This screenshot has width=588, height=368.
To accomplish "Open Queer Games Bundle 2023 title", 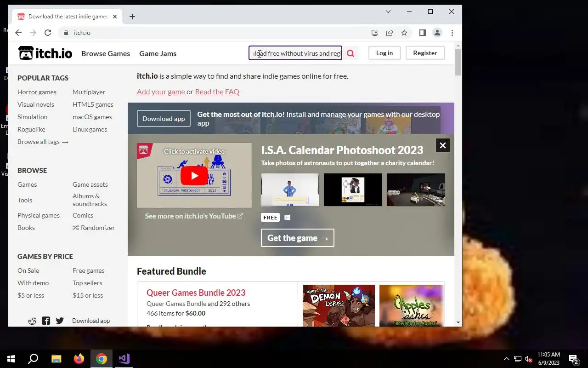I will tap(196, 293).
